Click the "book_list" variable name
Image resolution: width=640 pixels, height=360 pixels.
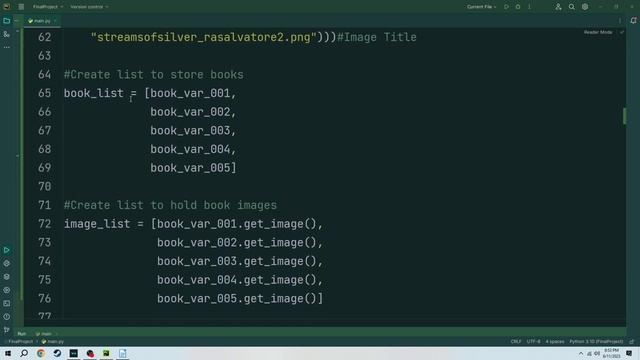coord(93,93)
